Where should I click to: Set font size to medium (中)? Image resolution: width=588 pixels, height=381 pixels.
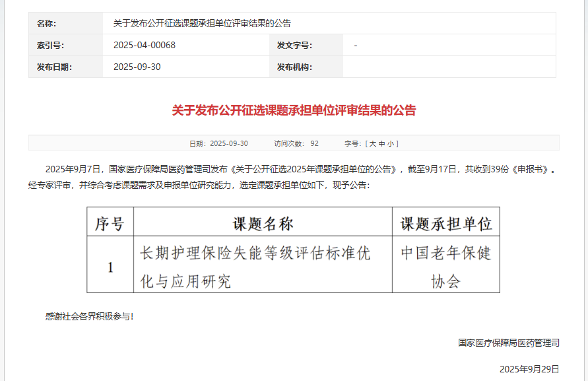382,143
